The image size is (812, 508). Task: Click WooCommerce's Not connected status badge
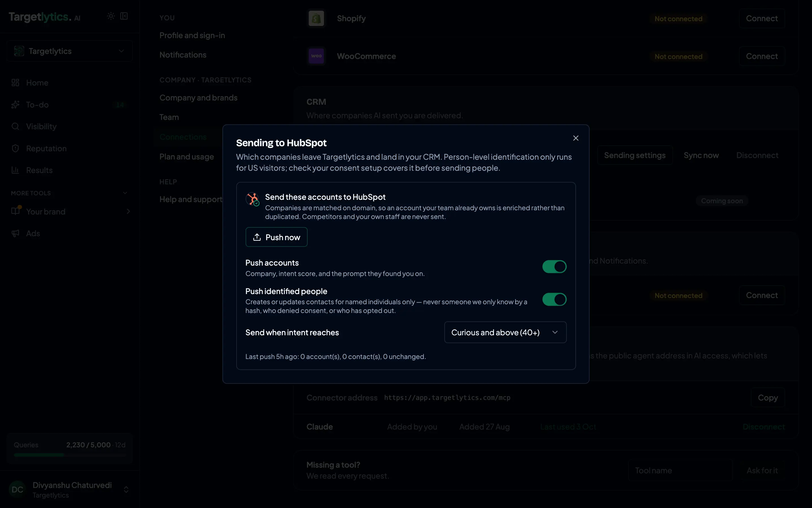[x=678, y=56]
